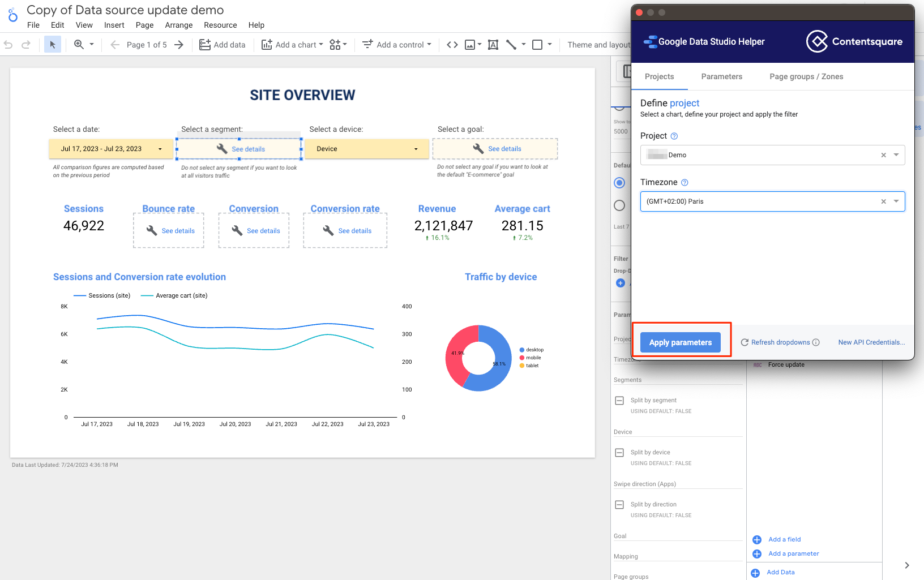
Task: Show help for the Timezone field
Action: tap(685, 182)
